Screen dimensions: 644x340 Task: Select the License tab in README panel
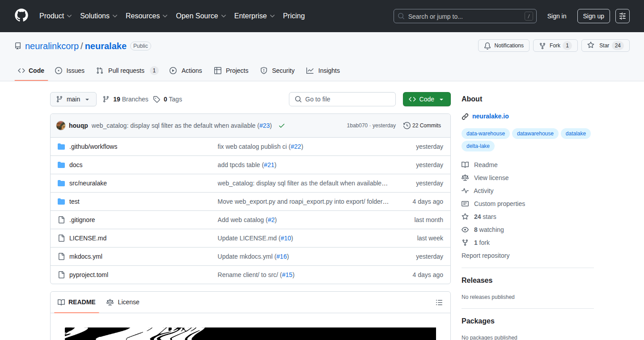(123, 302)
